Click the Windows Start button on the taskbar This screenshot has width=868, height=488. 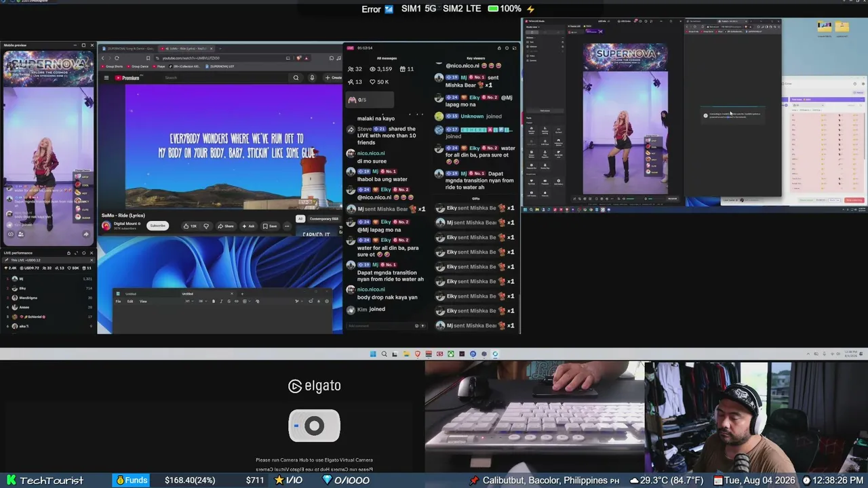(373, 354)
